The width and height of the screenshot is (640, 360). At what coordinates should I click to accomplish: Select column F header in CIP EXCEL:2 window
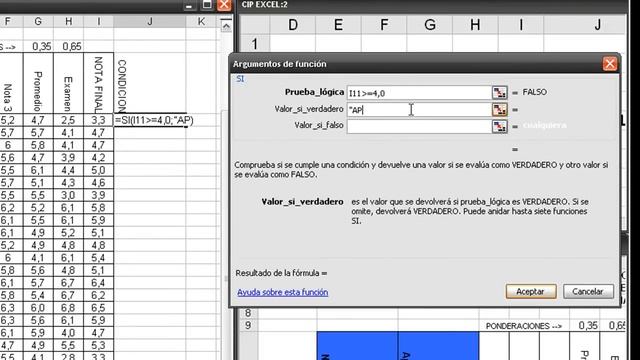[384, 25]
